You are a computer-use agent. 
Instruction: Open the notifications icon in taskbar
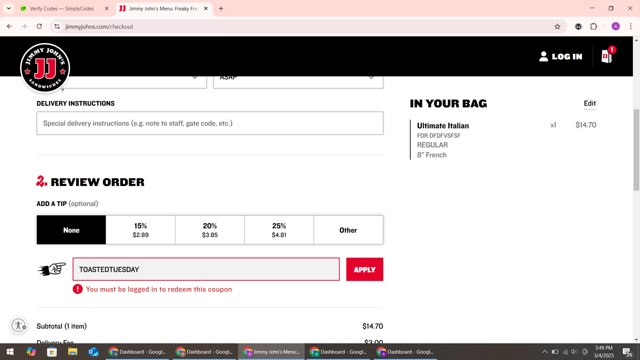(x=627, y=352)
